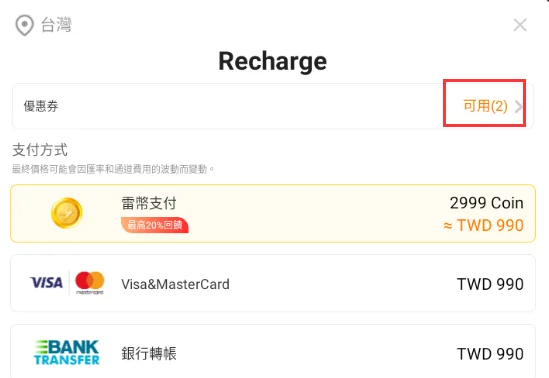Screen dimensions: 549x378
Task: Click the Visa&MasterCard TWD 990 price
Action: pos(490,284)
